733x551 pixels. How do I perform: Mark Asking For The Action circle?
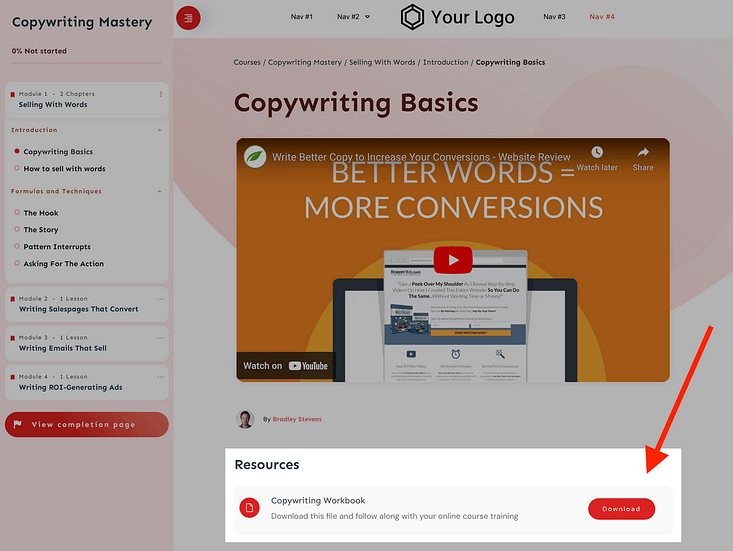coord(17,263)
